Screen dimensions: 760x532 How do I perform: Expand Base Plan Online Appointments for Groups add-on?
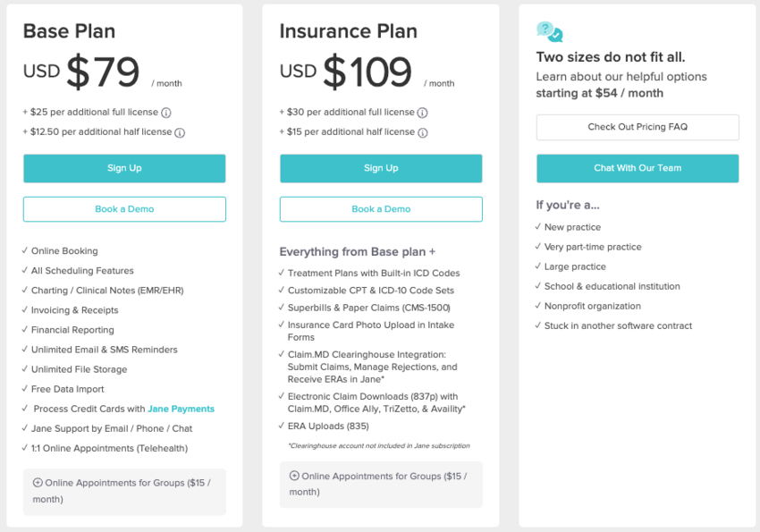click(x=124, y=491)
